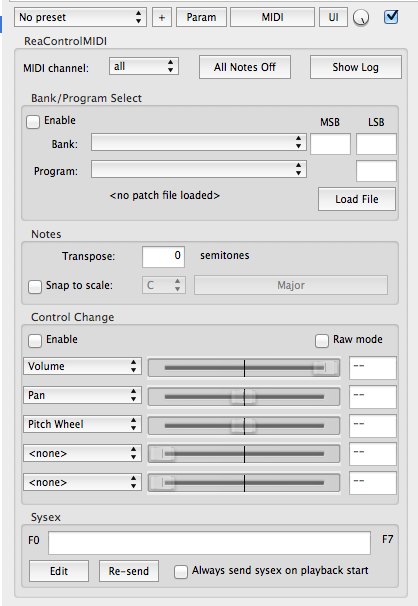Toggle Raw mode checkbox
Screen dimensions: 418x606
(x=321, y=341)
